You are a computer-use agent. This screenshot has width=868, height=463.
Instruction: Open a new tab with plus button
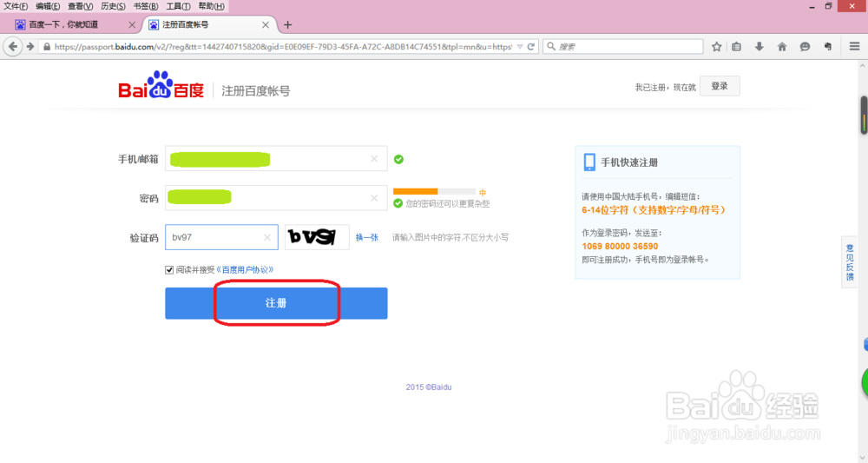[x=287, y=25]
